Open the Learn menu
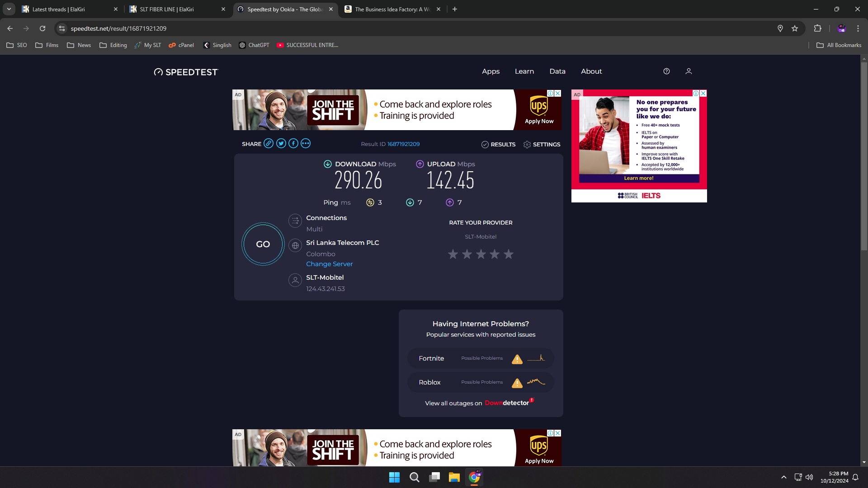This screenshot has height=488, width=868. (x=524, y=71)
